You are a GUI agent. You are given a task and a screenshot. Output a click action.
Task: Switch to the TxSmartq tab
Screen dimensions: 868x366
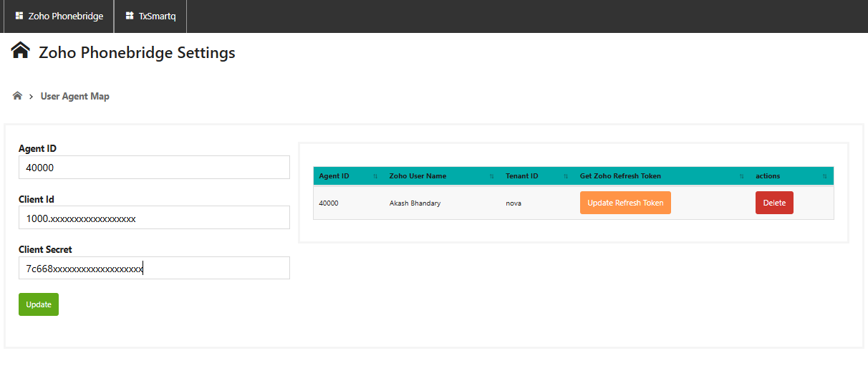(150, 16)
